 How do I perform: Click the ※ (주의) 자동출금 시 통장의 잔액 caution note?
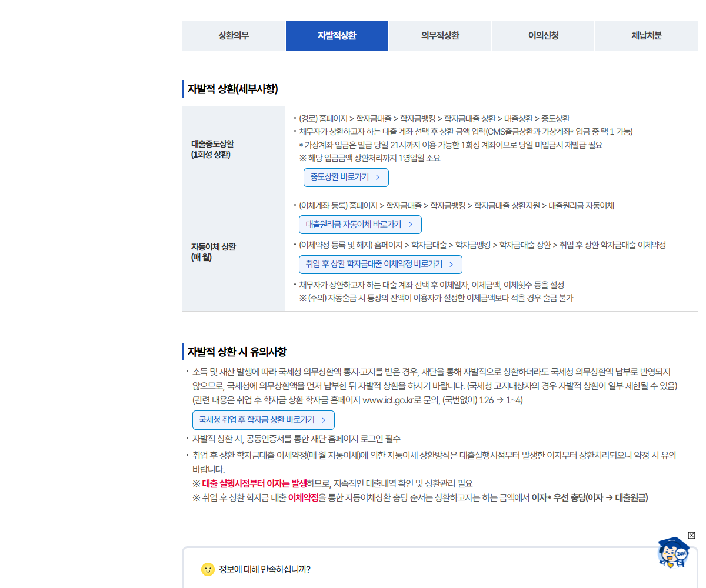point(436,298)
